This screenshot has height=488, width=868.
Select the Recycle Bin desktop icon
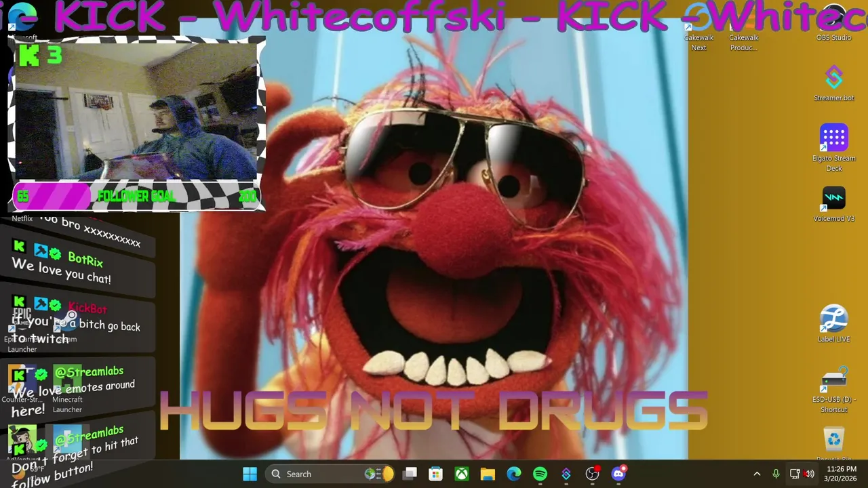point(833,444)
